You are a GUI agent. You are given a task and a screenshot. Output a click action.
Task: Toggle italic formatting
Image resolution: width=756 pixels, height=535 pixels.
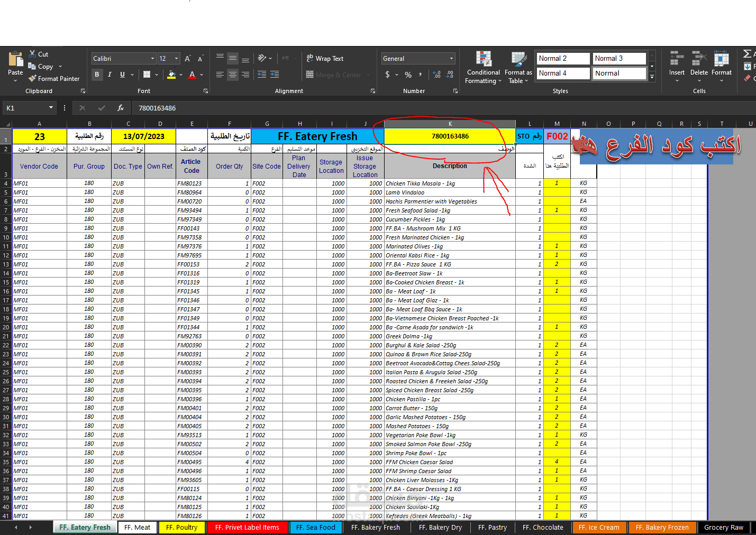click(x=110, y=75)
